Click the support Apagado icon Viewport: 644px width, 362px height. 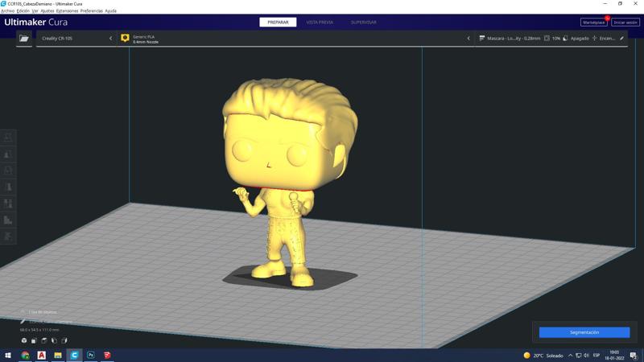point(565,38)
